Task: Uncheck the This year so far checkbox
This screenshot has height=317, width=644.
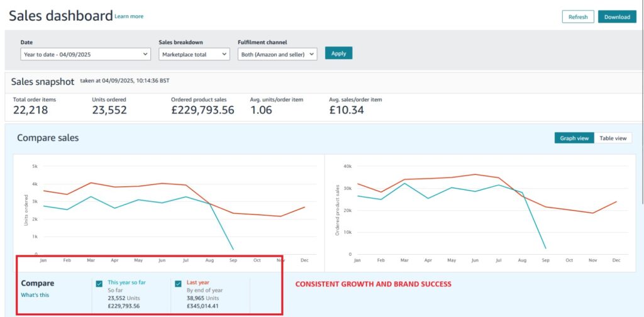Action: [99, 284]
